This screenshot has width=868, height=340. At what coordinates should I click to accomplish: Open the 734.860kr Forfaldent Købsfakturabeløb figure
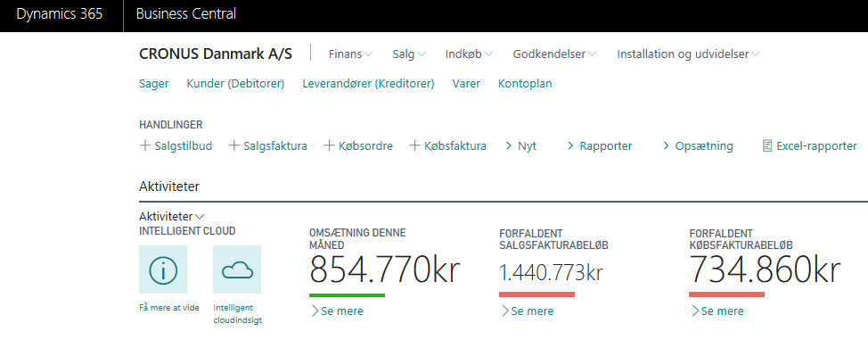766,270
